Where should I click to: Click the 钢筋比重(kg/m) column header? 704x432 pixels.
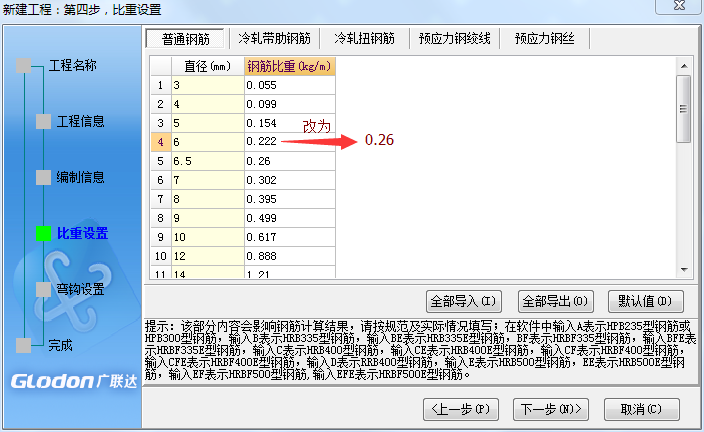290,66
